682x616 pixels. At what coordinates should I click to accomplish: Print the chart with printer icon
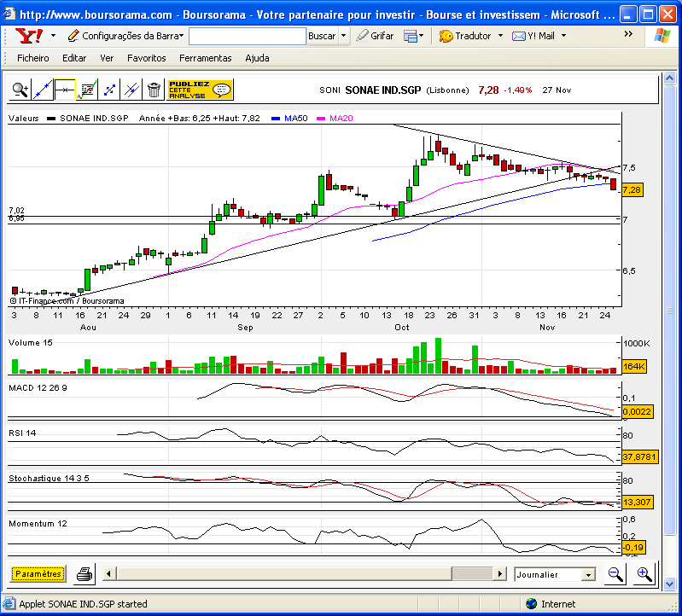coord(85,574)
